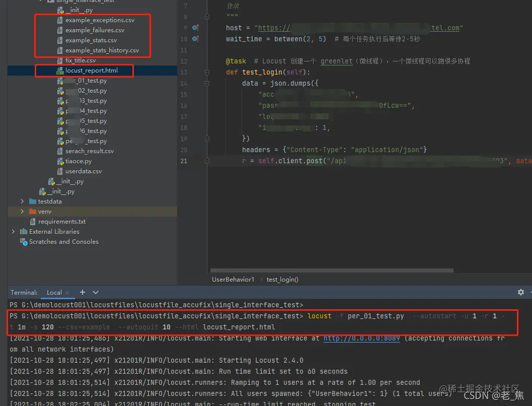Click the requirements.txt file icon

[x=33, y=222]
